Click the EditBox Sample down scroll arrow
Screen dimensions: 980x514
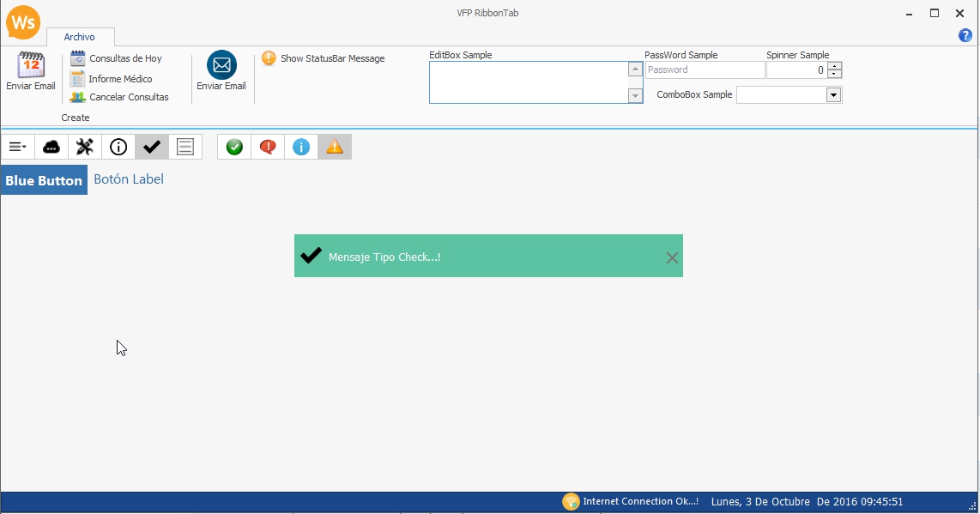tap(634, 96)
